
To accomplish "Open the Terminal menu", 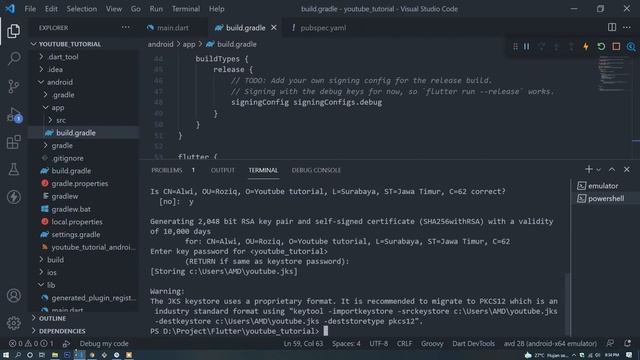I will coord(186,9).
